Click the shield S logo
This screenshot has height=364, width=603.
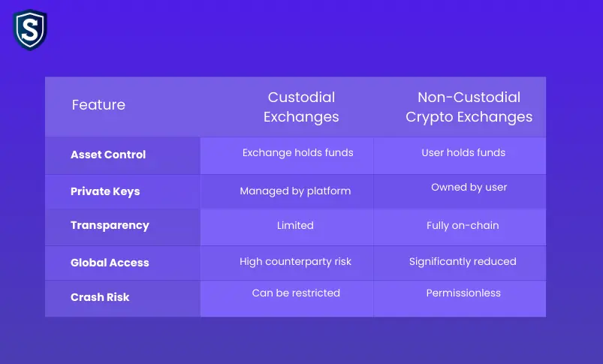click(x=30, y=30)
